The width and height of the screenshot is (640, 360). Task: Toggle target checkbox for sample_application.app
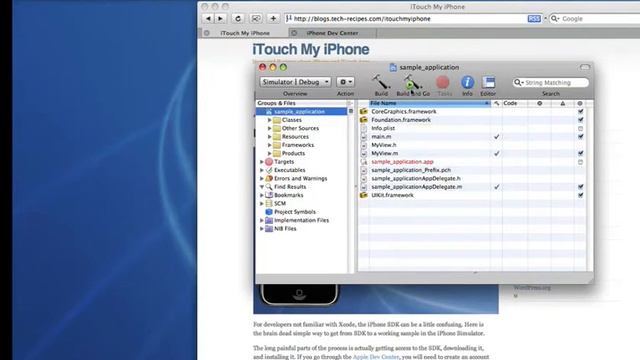[580, 162]
